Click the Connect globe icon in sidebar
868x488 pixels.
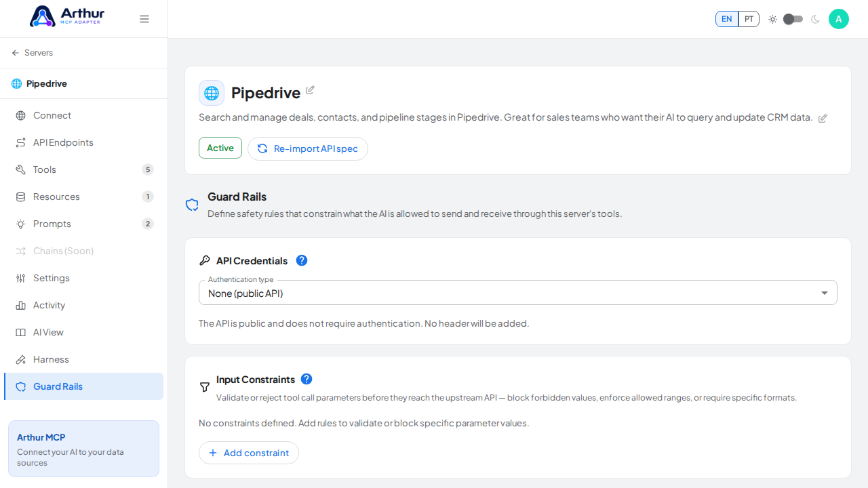21,116
